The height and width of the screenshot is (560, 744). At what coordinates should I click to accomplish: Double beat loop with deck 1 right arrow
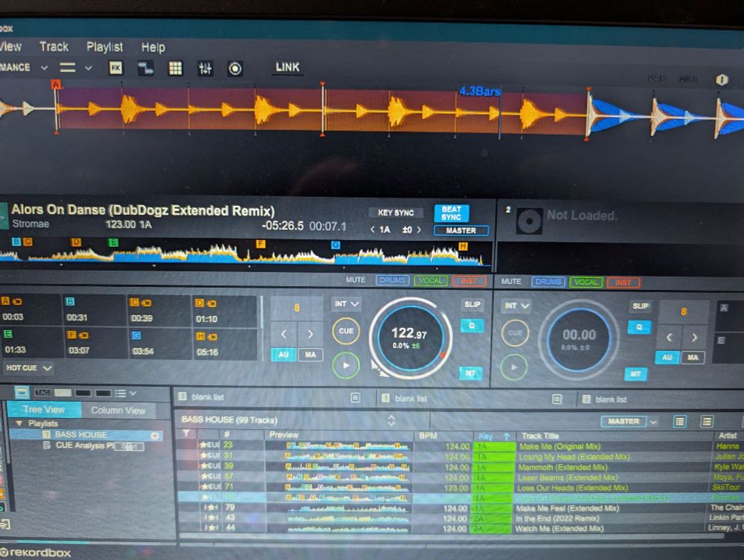pyautogui.click(x=310, y=335)
